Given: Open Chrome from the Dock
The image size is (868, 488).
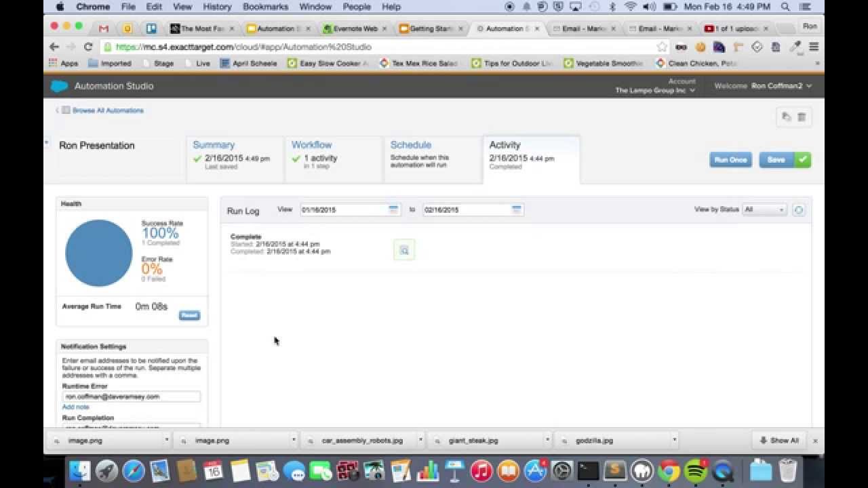Looking at the screenshot, I should [x=669, y=470].
